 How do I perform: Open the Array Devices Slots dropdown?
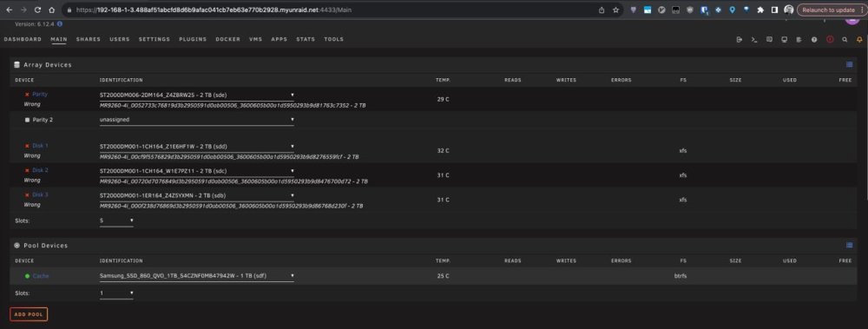(116, 221)
